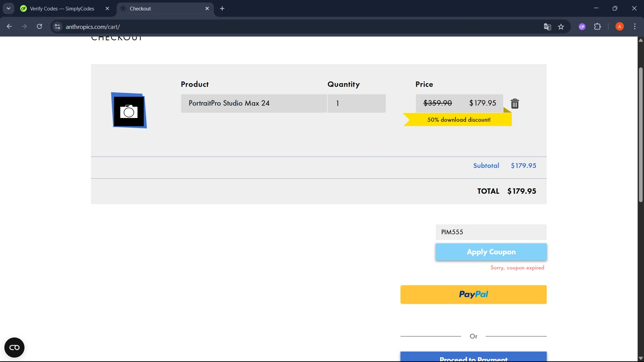Click the page vertical scrollbar thumb

pyautogui.click(x=641, y=135)
